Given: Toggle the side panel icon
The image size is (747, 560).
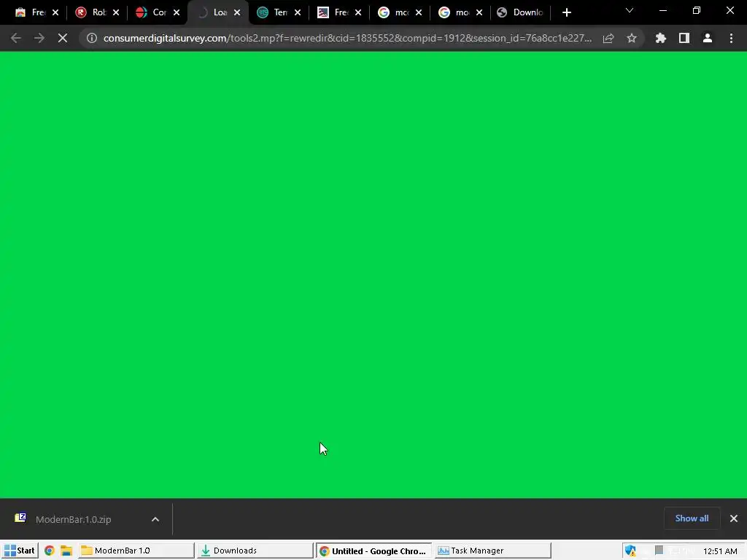Looking at the screenshot, I should click(x=684, y=38).
